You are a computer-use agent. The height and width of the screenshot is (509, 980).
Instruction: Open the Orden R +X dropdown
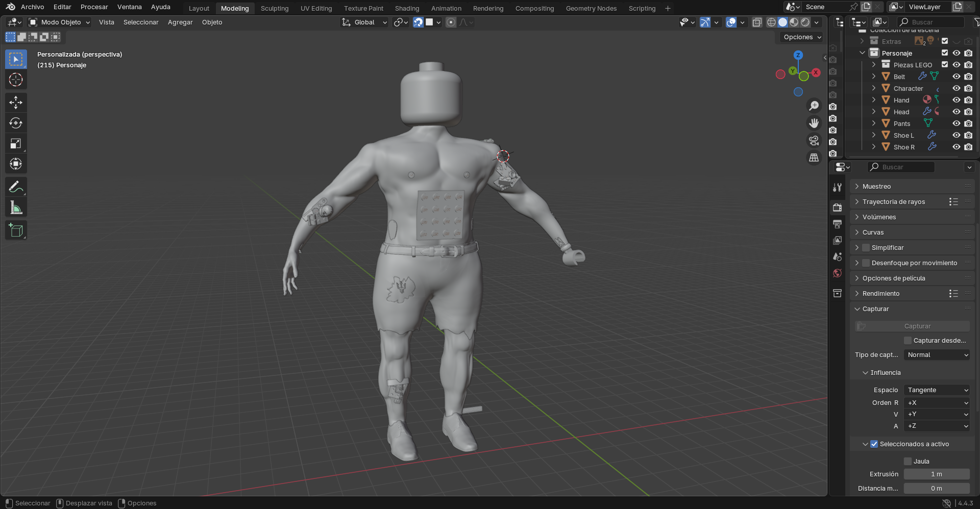tap(937, 403)
